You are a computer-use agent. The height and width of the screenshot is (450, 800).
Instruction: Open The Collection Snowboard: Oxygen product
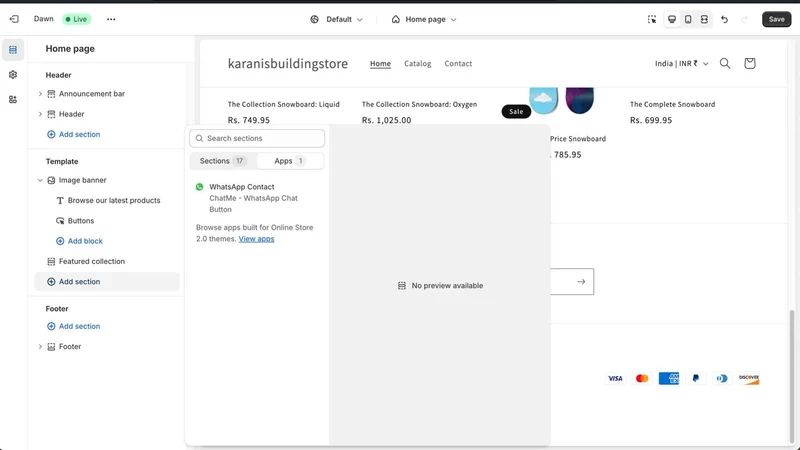(x=419, y=104)
